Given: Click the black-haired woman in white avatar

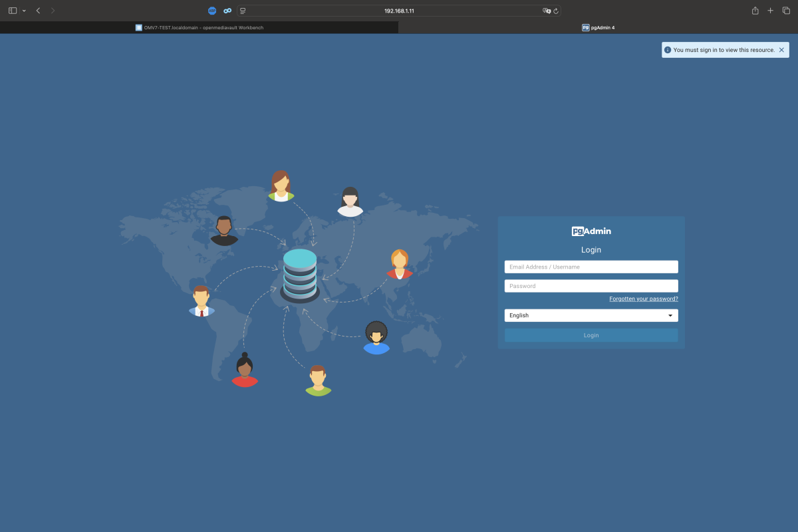Looking at the screenshot, I should [350, 202].
